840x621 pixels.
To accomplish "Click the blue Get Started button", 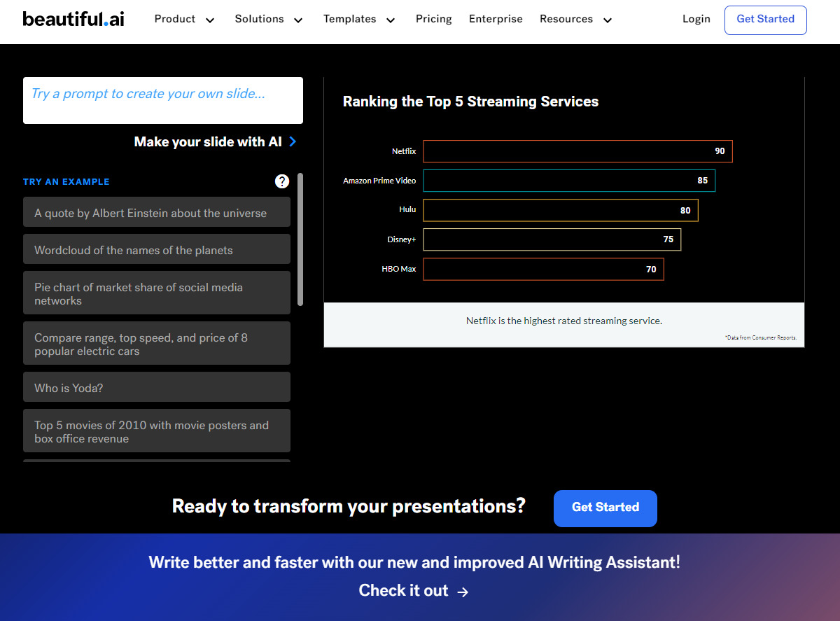I will 605,508.
